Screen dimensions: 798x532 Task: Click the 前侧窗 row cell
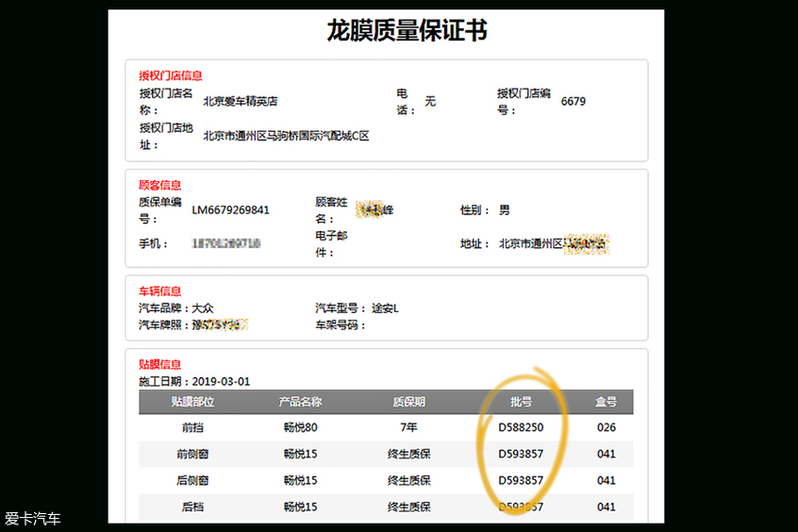click(192, 454)
